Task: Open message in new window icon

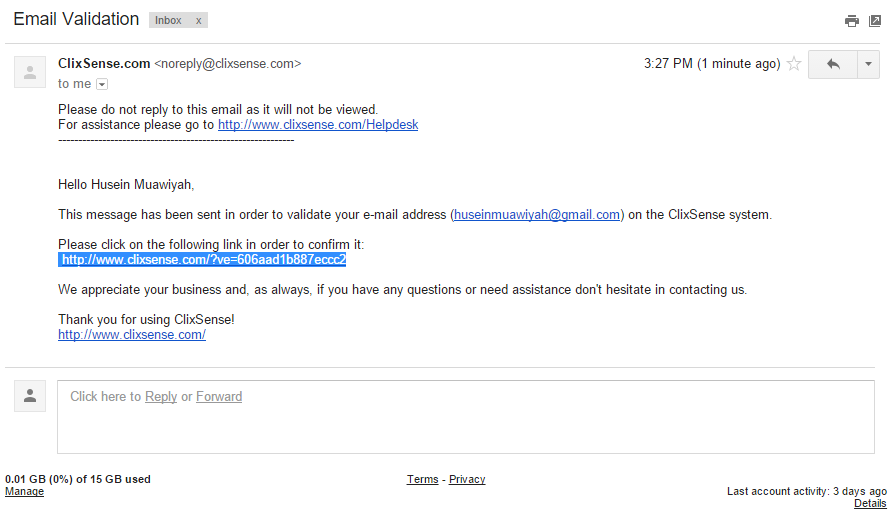Action: point(875,21)
